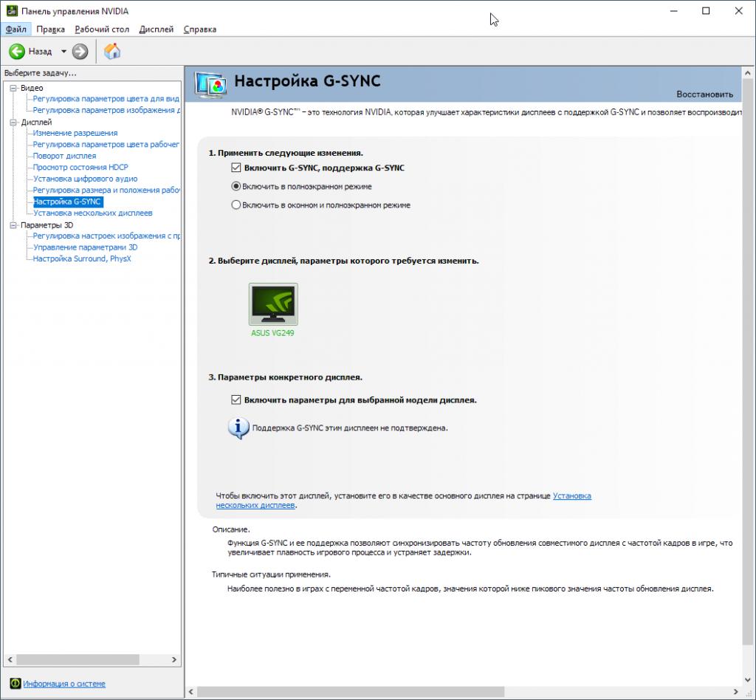Screen dimensions: 756x700
Task: Open Управление параметрами 3D task
Action: 86,247
